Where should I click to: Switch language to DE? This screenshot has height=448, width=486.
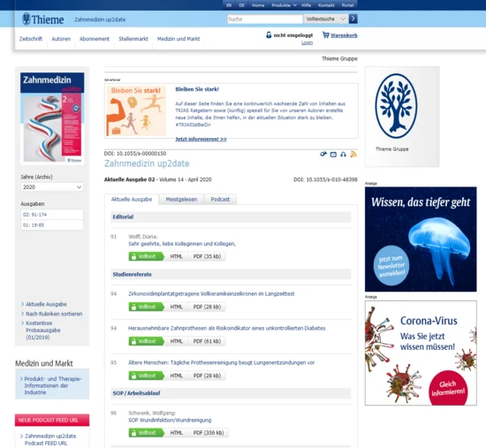pos(241,5)
